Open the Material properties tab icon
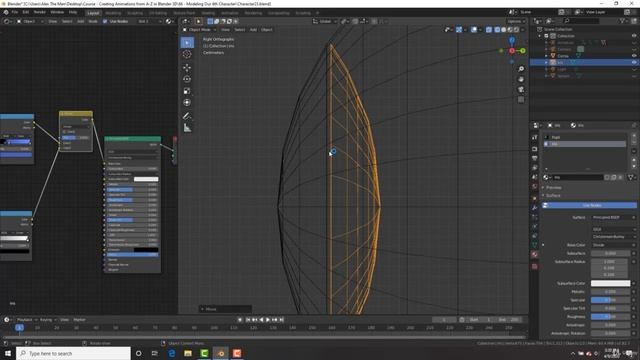This screenshot has width=640, height=360. pos(535,254)
